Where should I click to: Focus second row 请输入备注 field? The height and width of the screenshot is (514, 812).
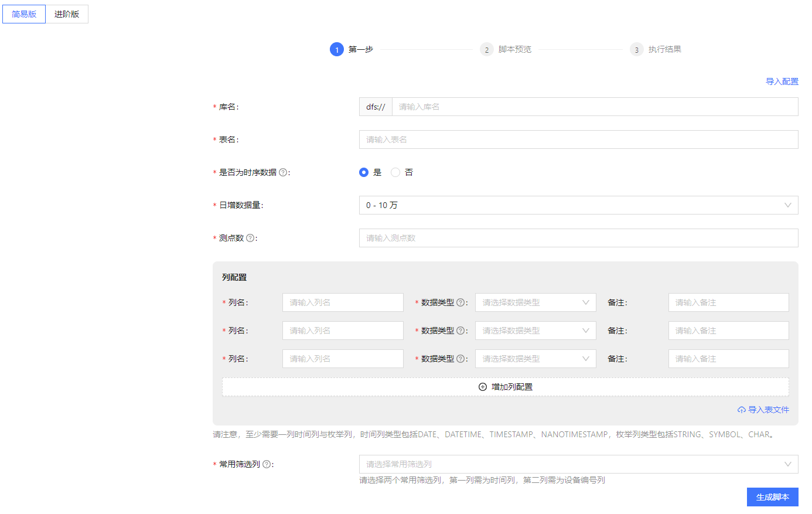pyautogui.click(x=729, y=331)
